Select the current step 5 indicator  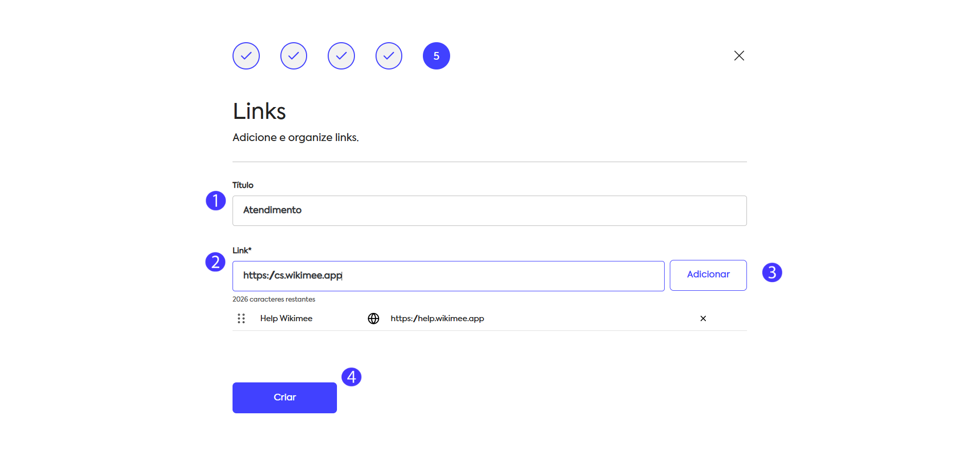(436, 56)
